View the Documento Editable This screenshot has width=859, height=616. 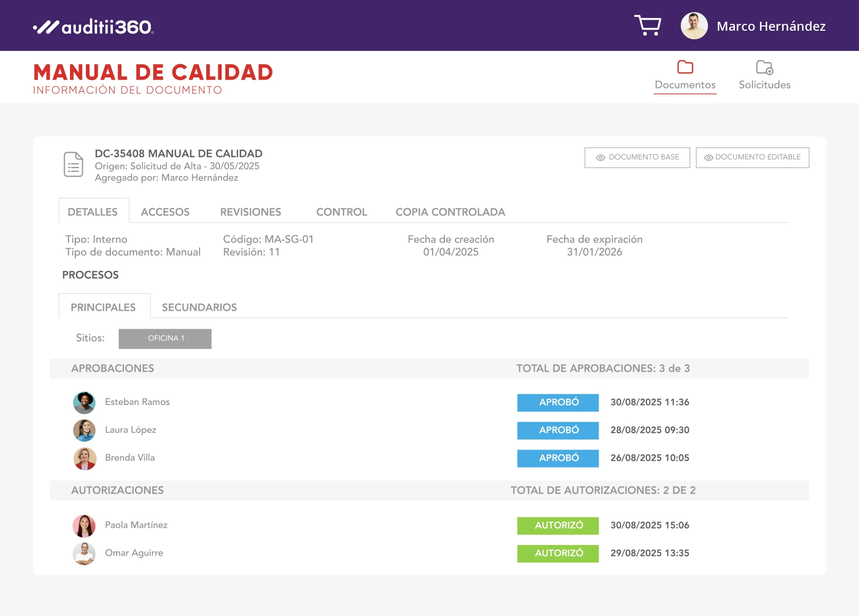[x=752, y=157]
